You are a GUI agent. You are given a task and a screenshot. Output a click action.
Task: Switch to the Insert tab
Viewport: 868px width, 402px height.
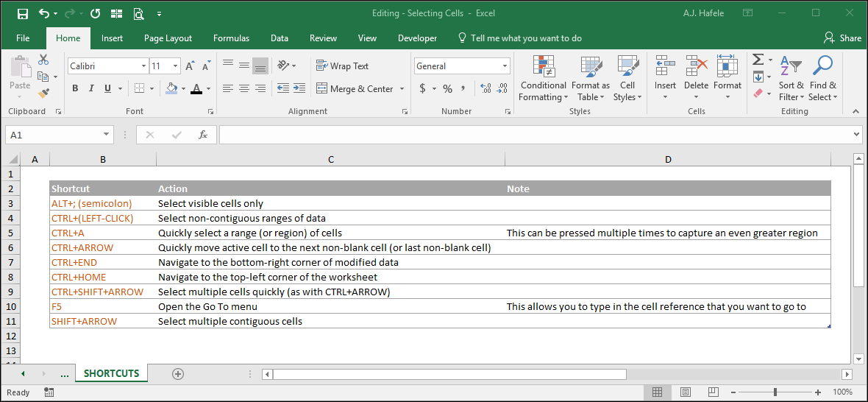click(112, 38)
